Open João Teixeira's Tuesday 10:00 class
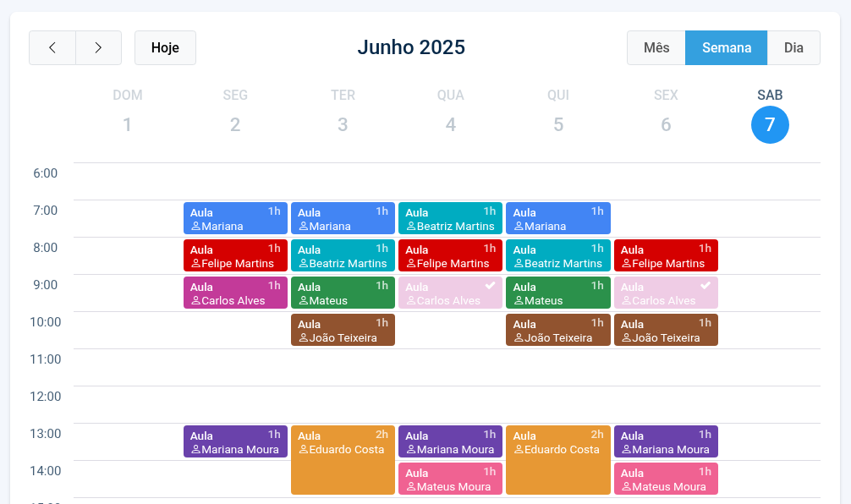851x504 pixels. [x=343, y=330]
